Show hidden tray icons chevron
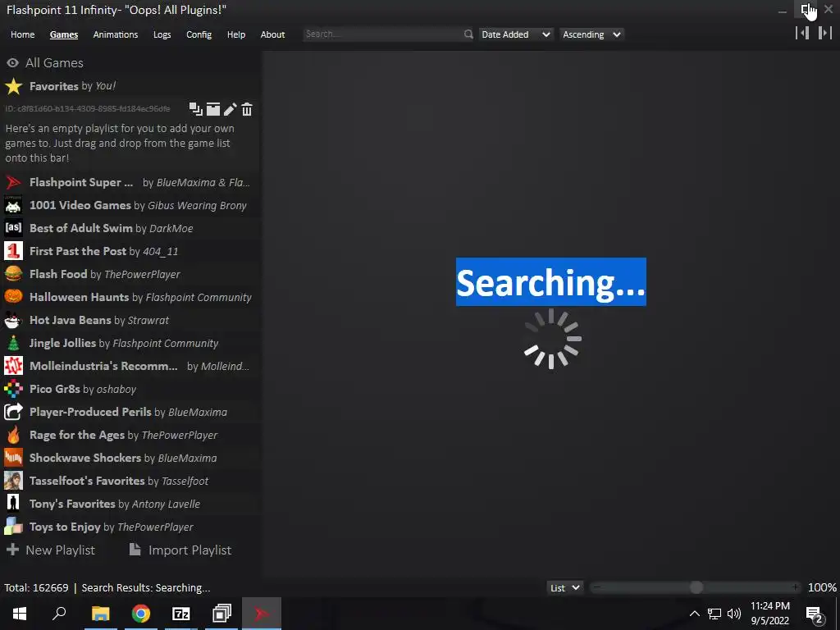 (694, 614)
